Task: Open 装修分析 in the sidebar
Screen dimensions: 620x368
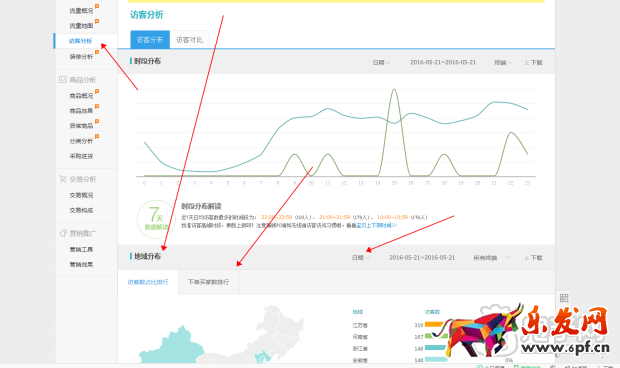Action: click(81, 57)
